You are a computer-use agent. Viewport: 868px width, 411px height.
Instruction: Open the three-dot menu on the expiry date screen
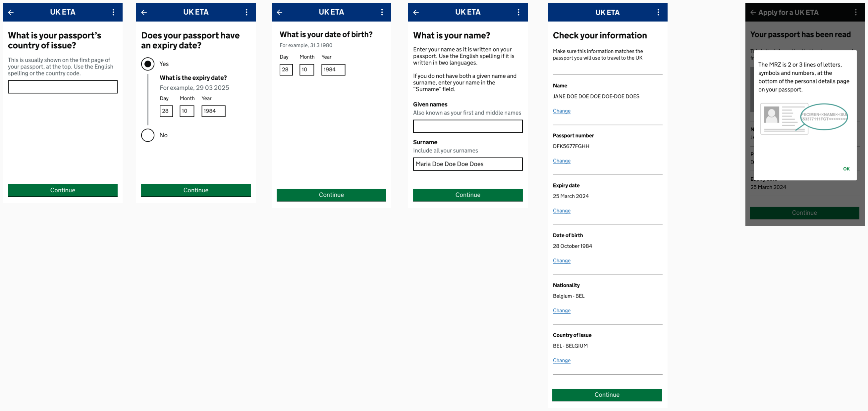(x=247, y=12)
